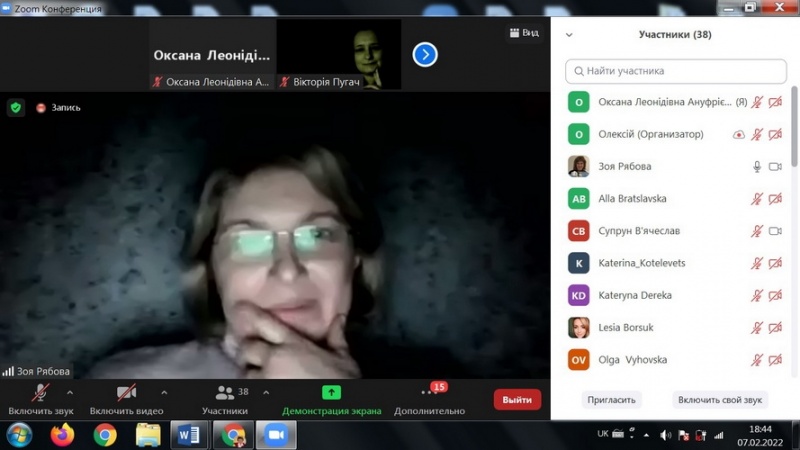Open File Explorer folder on taskbar
This screenshot has width=800, height=450.
click(x=148, y=435)
